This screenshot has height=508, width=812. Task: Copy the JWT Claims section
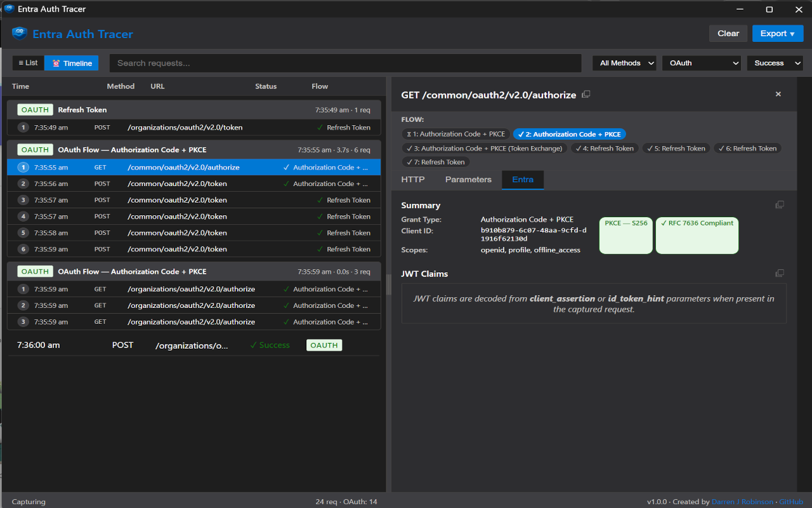(780, 274)
